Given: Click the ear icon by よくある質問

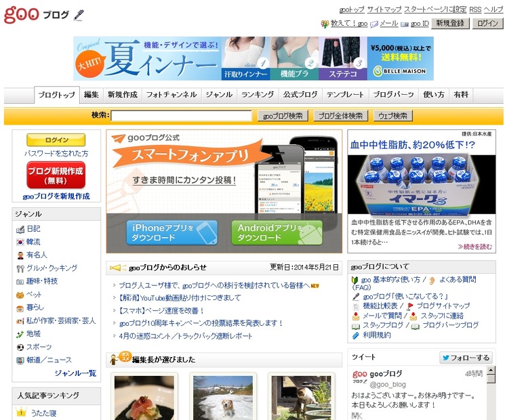Looking at the screenshot, I should [x=432, y=280].
